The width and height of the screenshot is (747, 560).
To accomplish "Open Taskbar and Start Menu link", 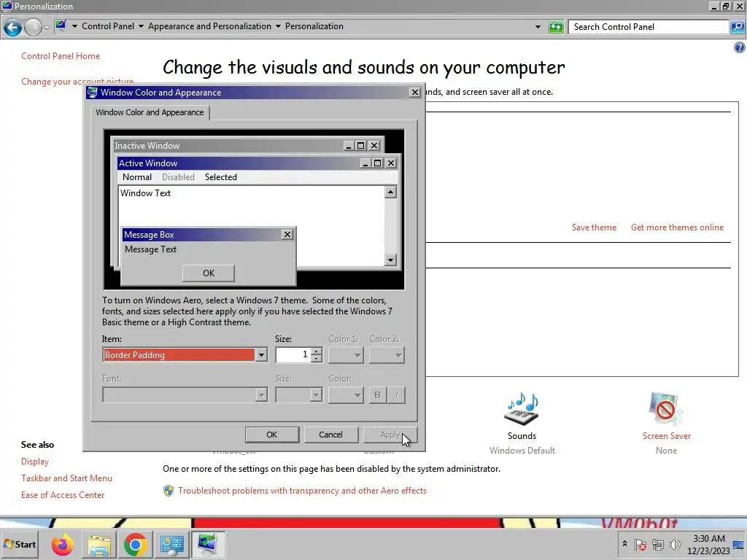I will tap(66, 478).
